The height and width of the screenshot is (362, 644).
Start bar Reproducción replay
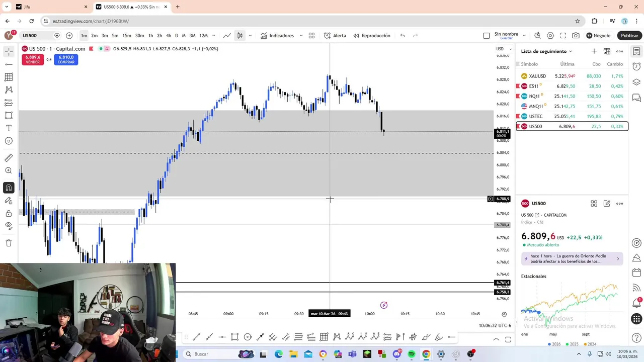pyautogui.click(x=372, y=36)
